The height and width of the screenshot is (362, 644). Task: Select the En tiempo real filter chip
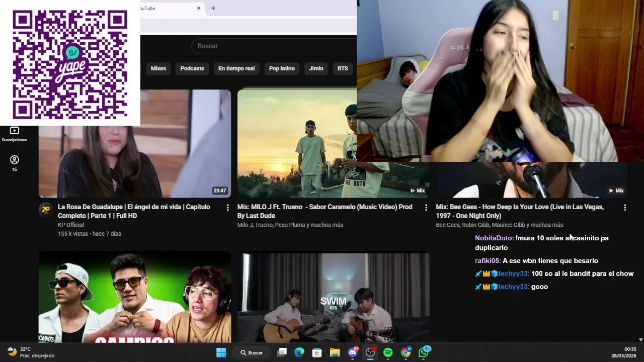(236, 68)
